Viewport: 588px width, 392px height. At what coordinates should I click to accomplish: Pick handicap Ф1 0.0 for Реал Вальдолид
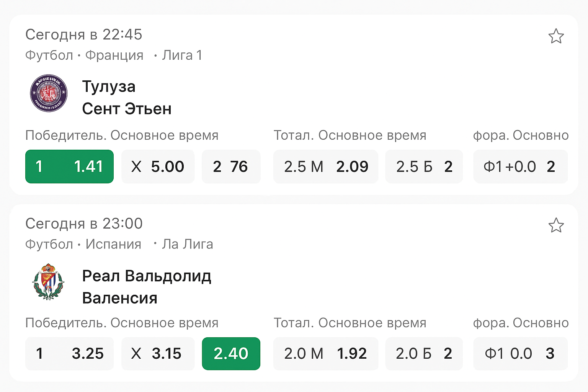520,353
